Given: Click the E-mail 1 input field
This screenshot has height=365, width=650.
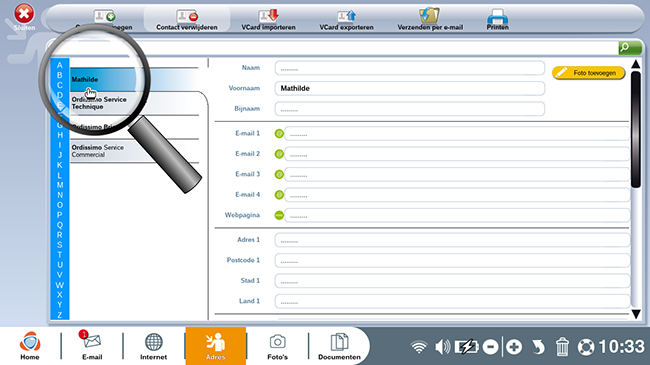Looking at the screenshot, I should click(x=457, y=134).
